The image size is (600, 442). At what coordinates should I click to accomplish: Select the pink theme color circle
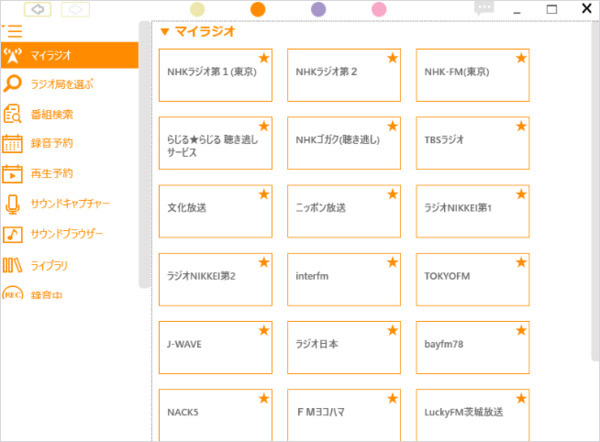[x=379, y=9]
